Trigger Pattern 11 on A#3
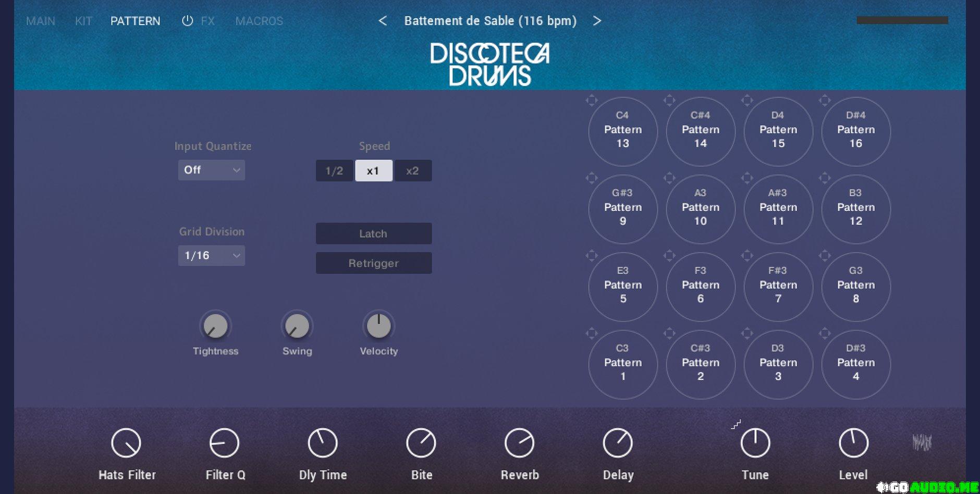Viewport: 980px width, 494px height. tap(778, 209)
